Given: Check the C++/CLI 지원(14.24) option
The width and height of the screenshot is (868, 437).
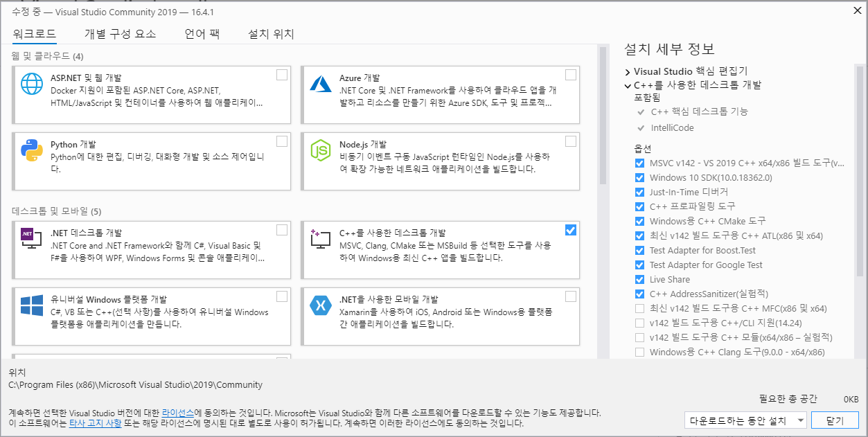Looking at the screenshot, I should click(639, 323).
